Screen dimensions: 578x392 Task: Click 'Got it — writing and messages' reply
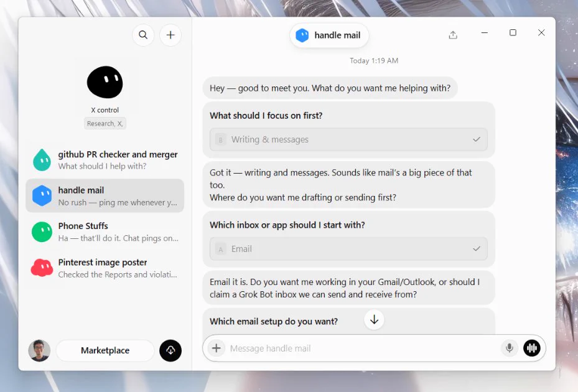click(348, 185)
